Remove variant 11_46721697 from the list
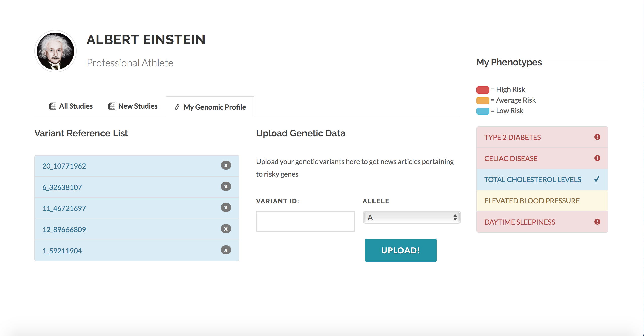This screenshot has width=644, height=336. pyautogui.click(x=226, y=208)
